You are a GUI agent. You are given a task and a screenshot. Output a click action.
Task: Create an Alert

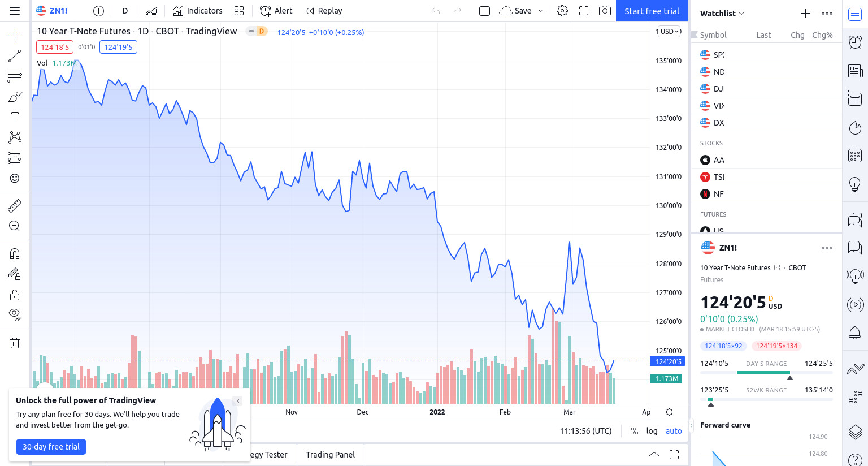coord(276,11)
